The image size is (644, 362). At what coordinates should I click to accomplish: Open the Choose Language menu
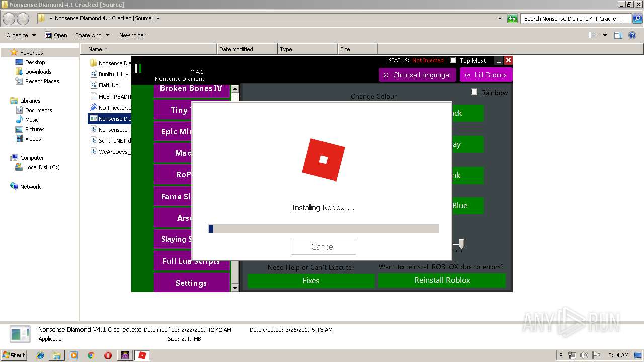pos(417,75)
